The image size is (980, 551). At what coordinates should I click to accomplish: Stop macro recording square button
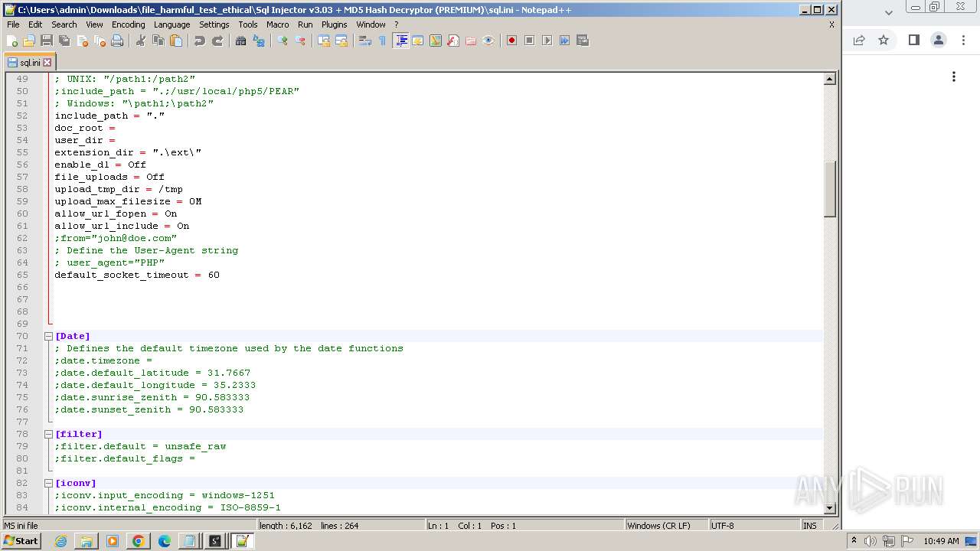pyautogui.click(x=530, y=41)
